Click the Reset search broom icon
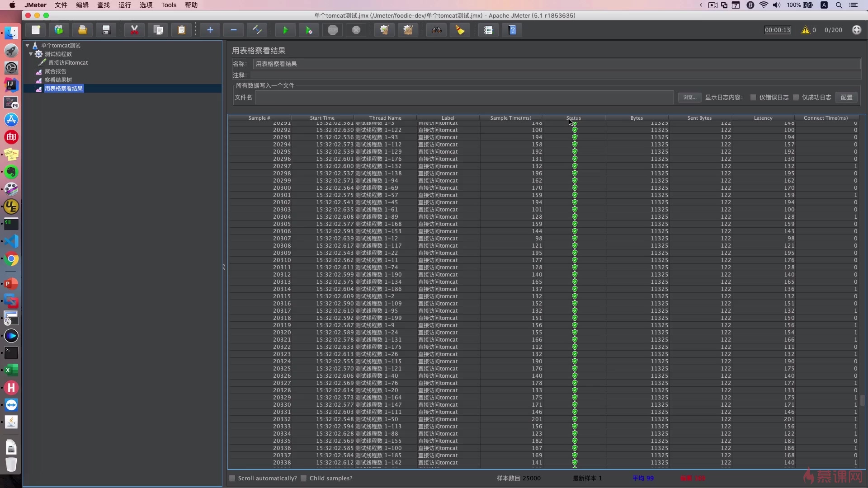The image size is (868, 488). [460, 30]
